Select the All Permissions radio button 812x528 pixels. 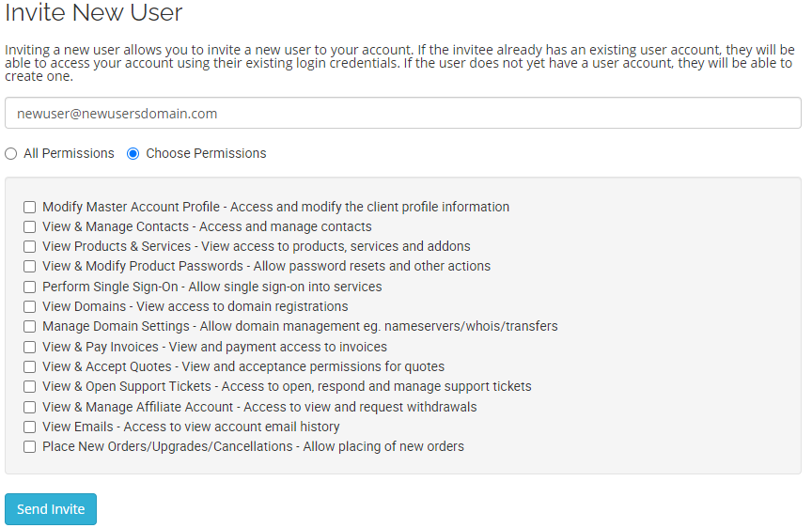coord(11,154)
